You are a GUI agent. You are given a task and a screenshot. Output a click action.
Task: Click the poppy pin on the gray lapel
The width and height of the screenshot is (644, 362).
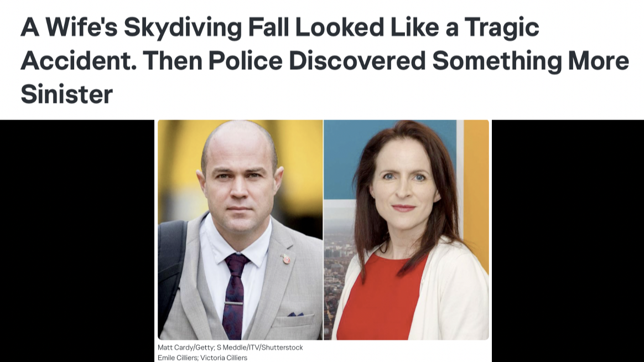pyautogui.click(x=286, y=259)
